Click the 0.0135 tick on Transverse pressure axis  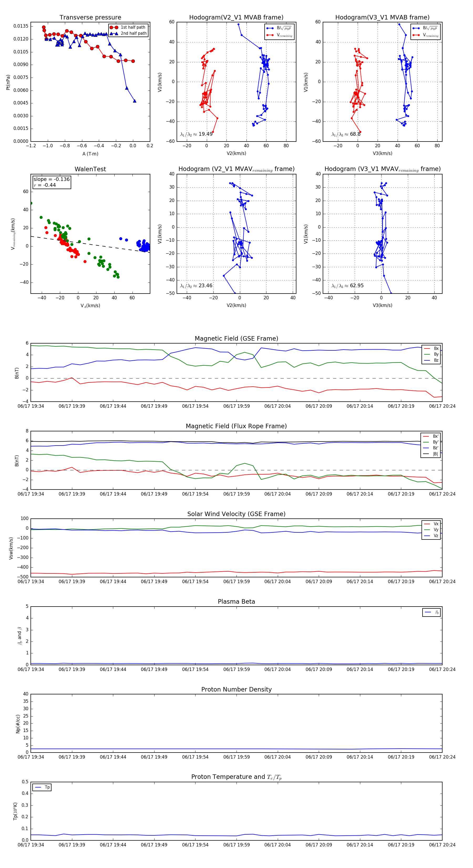point(21,26)
